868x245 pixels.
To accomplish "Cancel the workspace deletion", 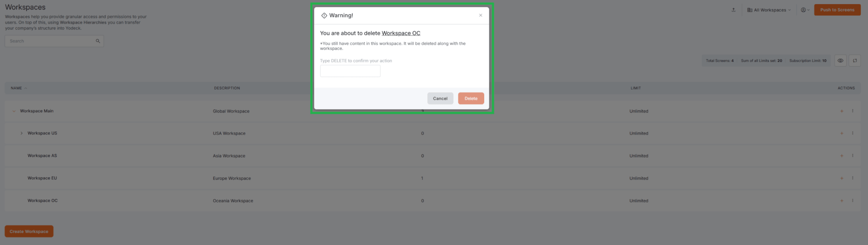I will tap(440, 99).
